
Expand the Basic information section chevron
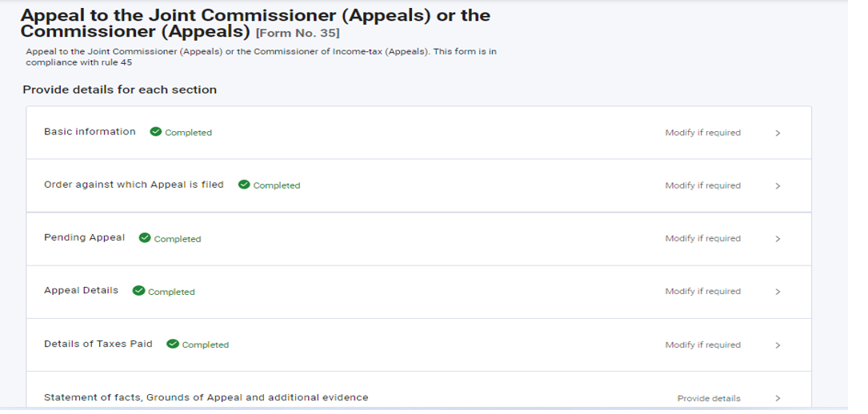click(778, 133)
